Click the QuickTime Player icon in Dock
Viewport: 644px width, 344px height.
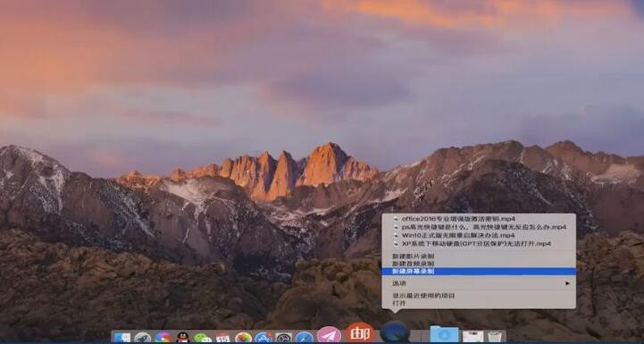tap(395, 332)
